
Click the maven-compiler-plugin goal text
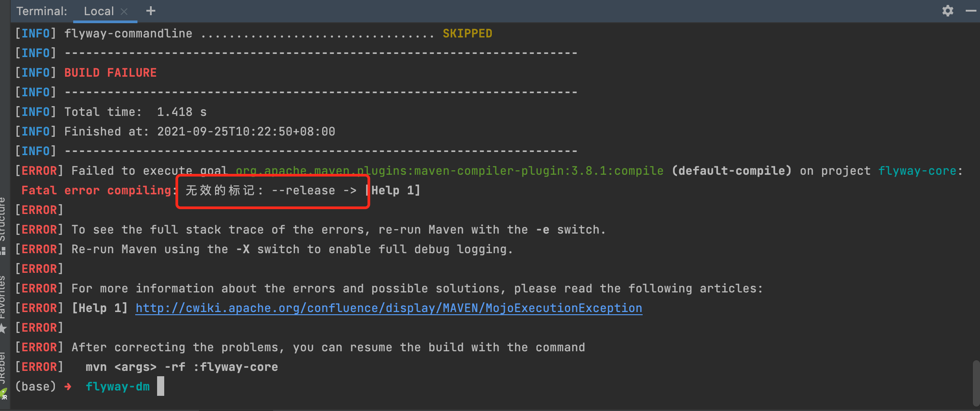click(449, 171)
